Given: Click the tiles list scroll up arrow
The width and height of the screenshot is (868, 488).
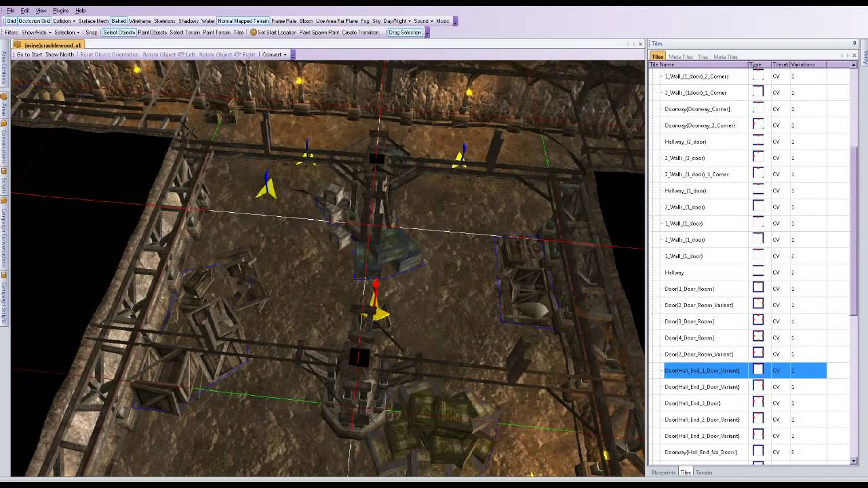Looking at the screenshot, I should 854,64.
